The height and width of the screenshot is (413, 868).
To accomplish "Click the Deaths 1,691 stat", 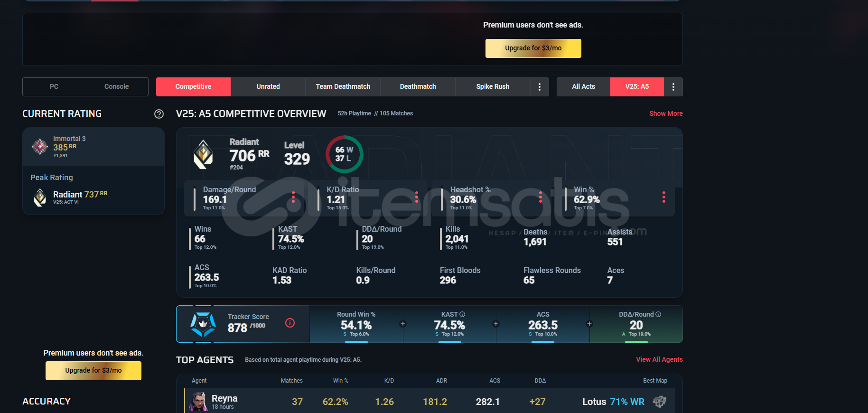I will click(535, 237).
